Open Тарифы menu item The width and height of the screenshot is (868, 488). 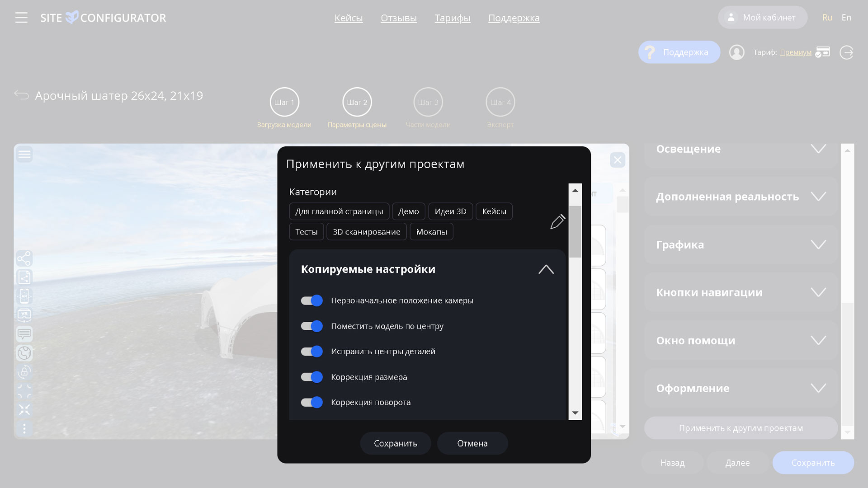(452, 17)
